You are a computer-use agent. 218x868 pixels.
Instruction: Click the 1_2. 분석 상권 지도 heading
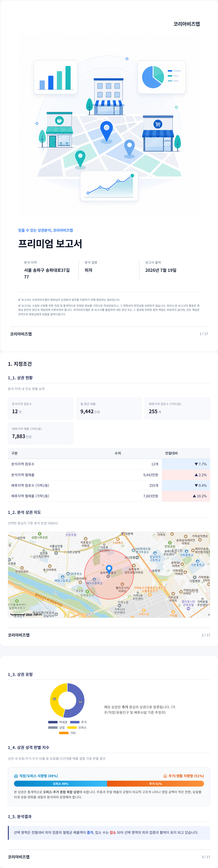25,512
